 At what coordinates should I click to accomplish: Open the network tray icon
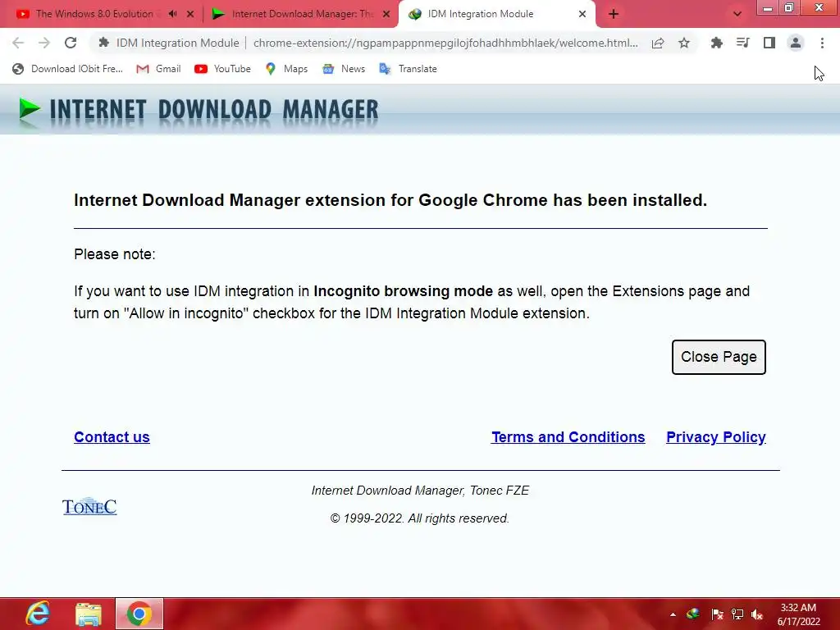pos(737,614)
